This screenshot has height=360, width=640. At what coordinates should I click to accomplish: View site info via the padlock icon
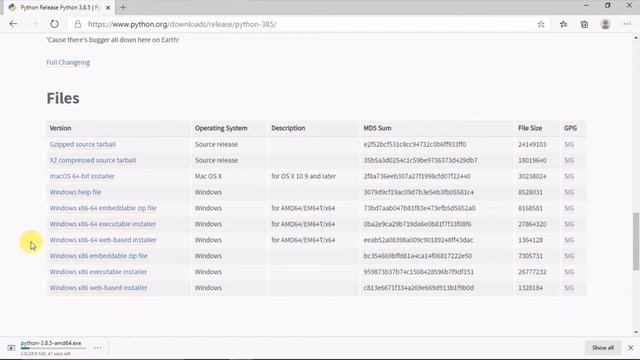pos(78,24)
